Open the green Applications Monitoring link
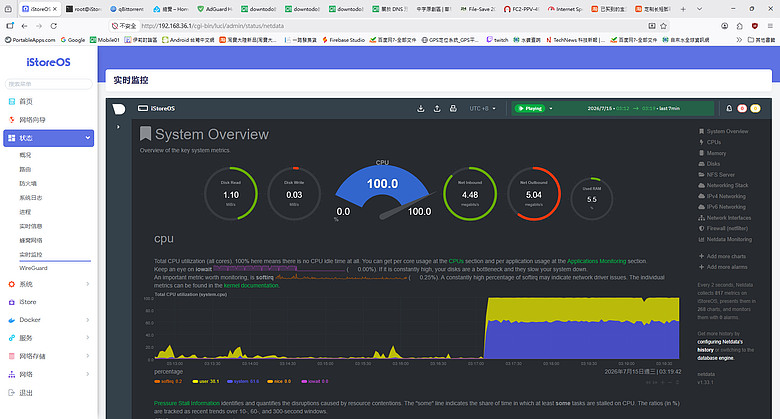The width and height of the screenshot is (780, 419). pos(596,261)
